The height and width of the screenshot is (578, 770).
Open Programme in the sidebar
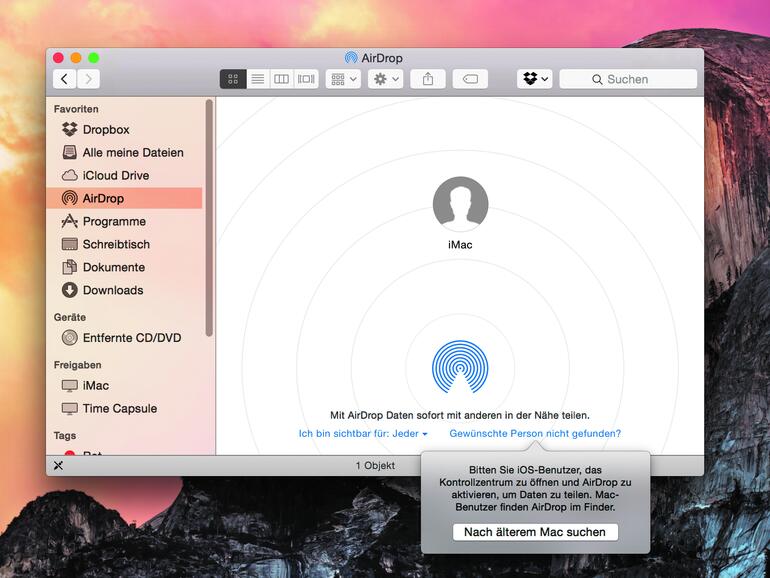pos(125,221)
